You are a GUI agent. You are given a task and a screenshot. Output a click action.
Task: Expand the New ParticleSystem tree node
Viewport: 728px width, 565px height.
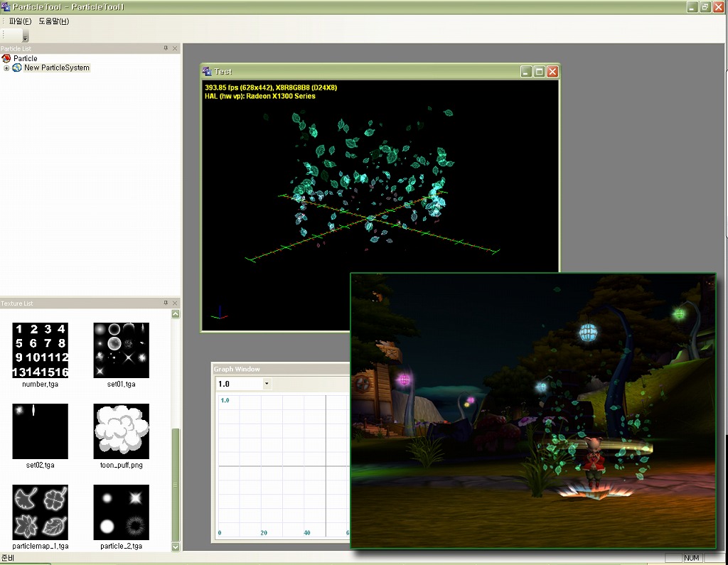6,68
